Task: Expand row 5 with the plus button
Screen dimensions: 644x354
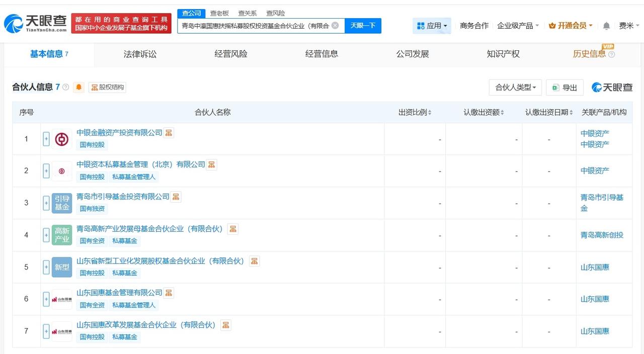Action: [x=46, y=267]
